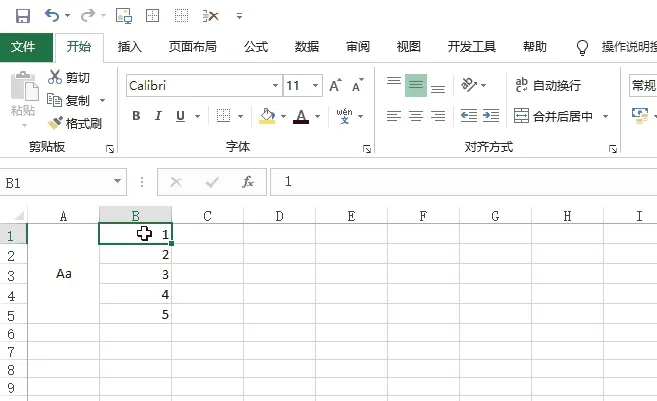Expand the 复制 options arrow

[x=102, y=101]
